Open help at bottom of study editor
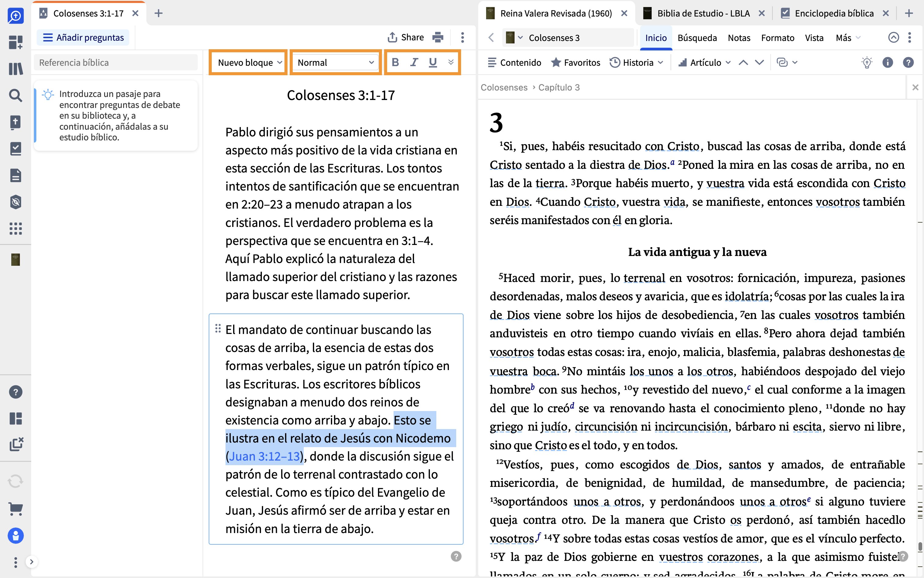 click(456, 556)
